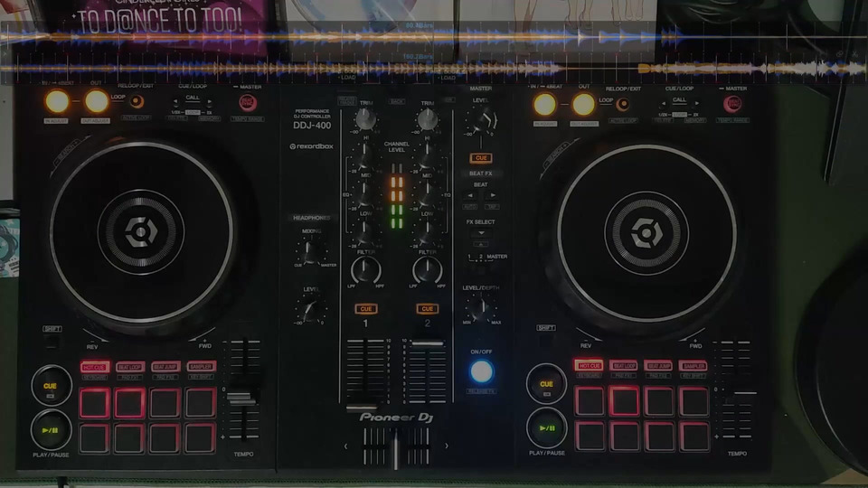This screenshot has height=488, width=868.
Task: Adjust the channel 2 LOW EQ knob
Action: point(426,233)
